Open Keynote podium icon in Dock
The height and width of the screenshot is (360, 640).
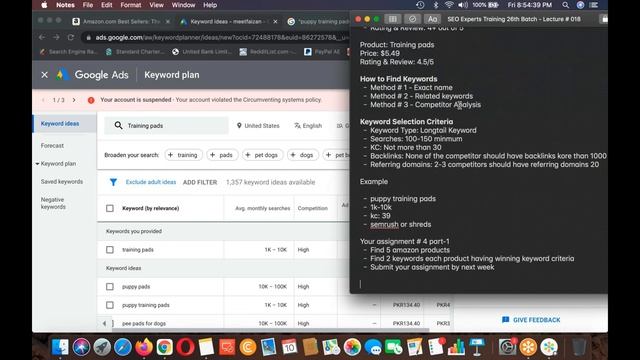[x=477, y=347]
